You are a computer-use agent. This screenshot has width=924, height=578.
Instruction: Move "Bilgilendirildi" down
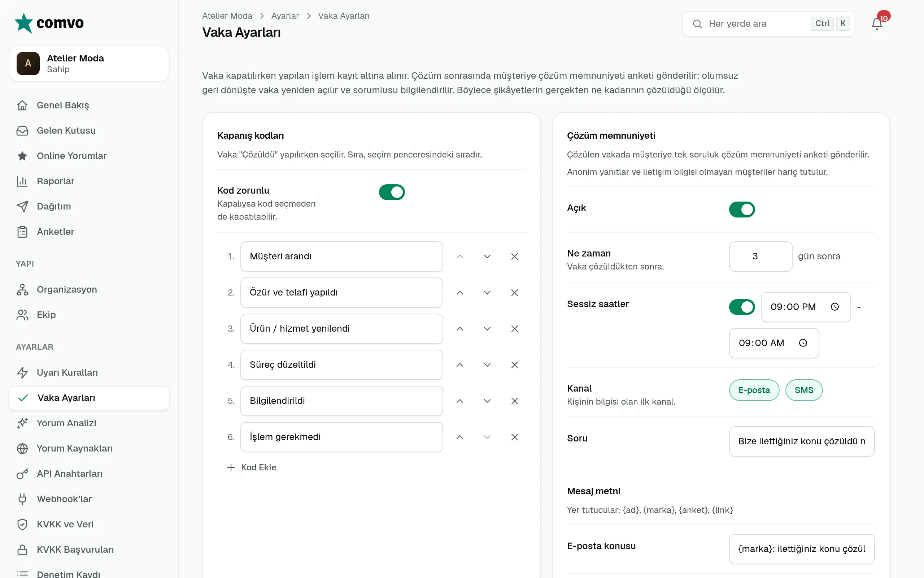pyautogui.click(x=487, y=401)
